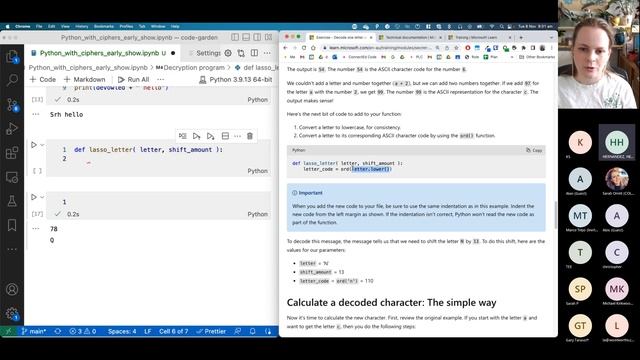Synchronize changes in status bar
Screen dimensions: 640x360
58,331
